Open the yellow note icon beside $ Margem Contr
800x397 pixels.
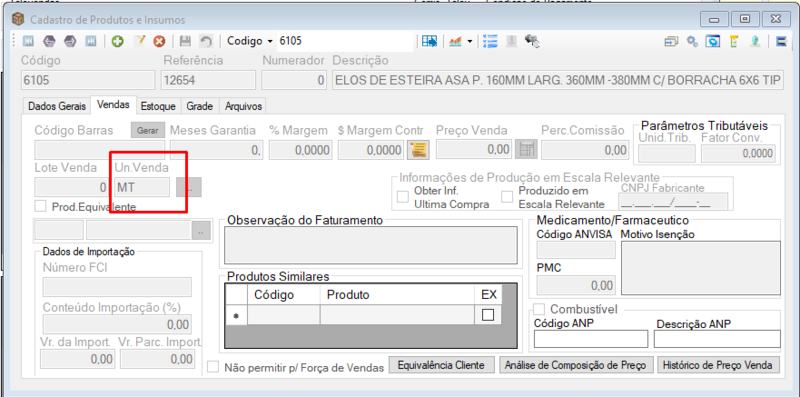click(419, 150)
